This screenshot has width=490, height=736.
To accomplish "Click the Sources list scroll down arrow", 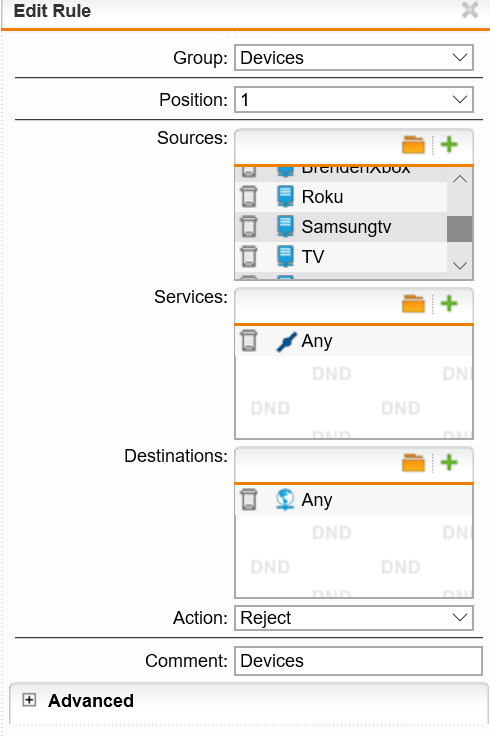I will (x=460, y=266).
